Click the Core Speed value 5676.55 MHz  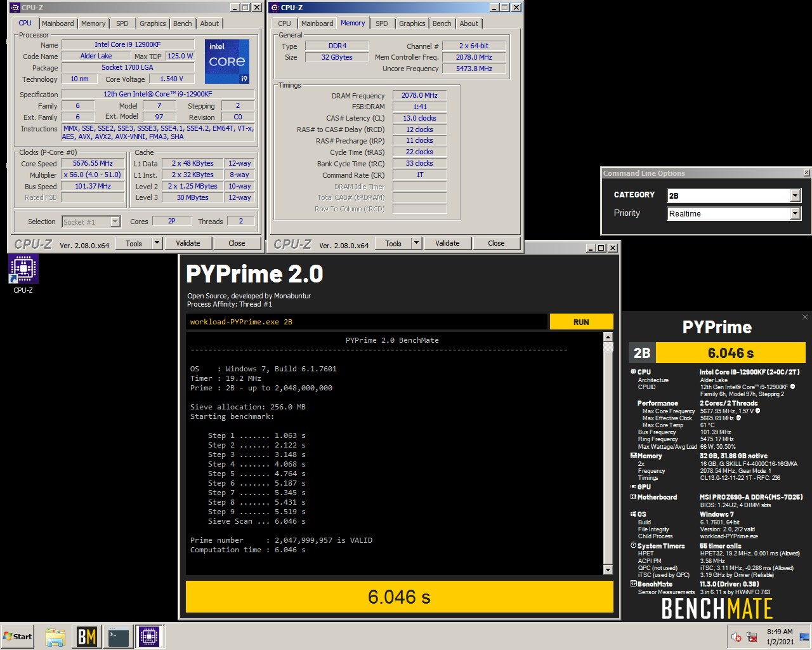coord(93,163)
